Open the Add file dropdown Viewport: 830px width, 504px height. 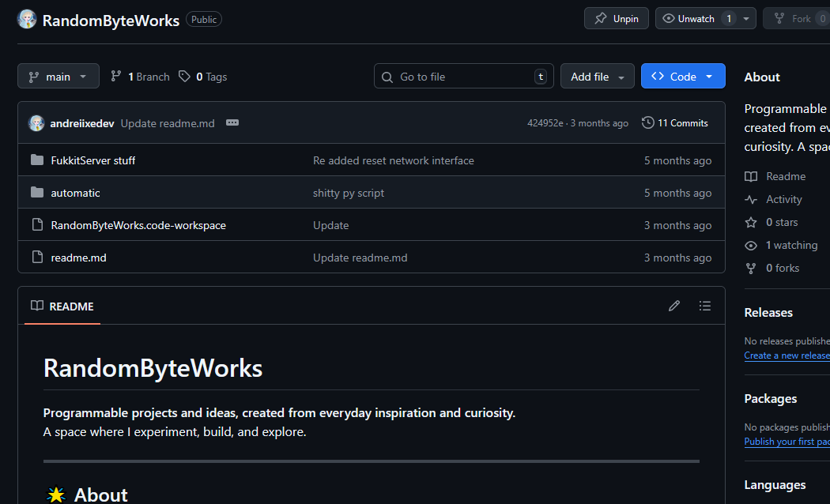pyautogui.click(x=597, y=76)
